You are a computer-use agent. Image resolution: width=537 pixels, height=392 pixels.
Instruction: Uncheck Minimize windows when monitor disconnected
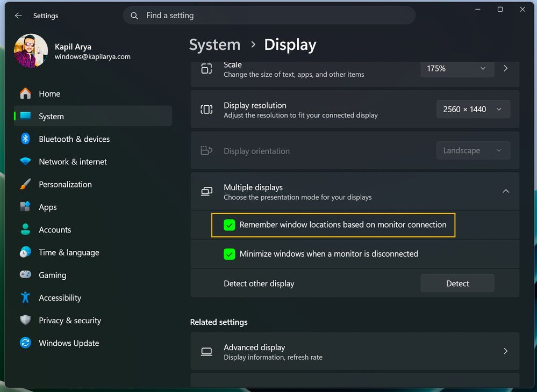click(230, 254)
